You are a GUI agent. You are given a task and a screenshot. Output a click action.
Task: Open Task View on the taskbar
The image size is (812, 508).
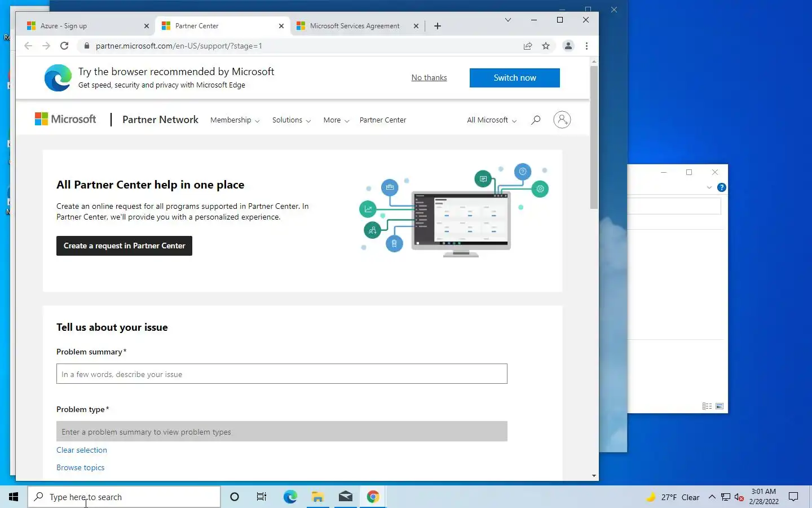click(262, 497)
